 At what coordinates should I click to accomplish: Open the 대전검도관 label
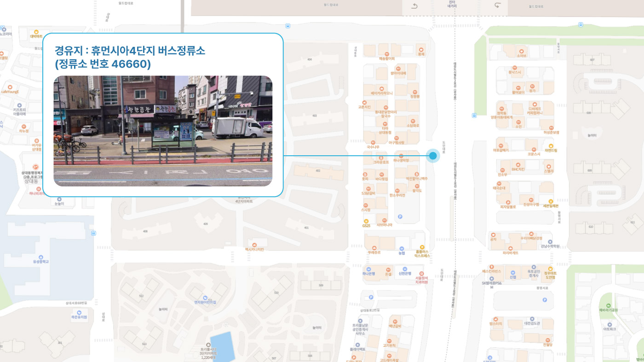pyautogui.click(x=532, y=323)
